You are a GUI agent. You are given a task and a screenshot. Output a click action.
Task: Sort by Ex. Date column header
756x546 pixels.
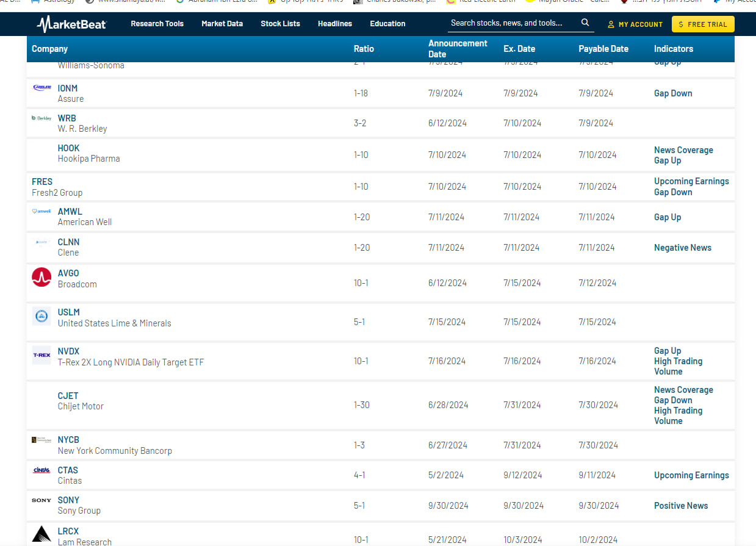tap(519, 49)
